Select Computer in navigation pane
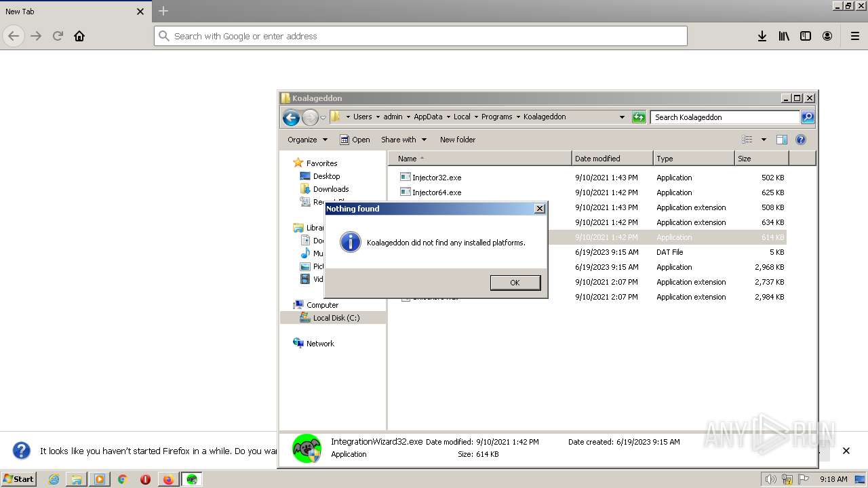868x488 pixels. 322,305
